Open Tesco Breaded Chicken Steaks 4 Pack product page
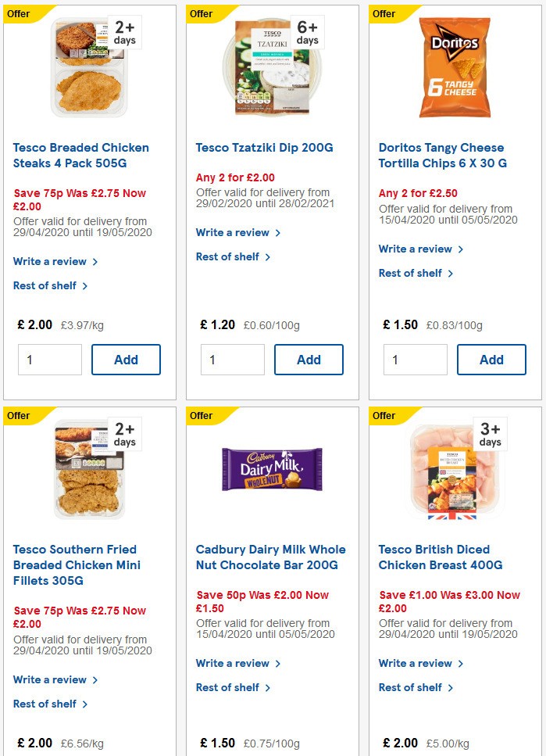This screenshot has height=756, width=546. tap(80, 155)
